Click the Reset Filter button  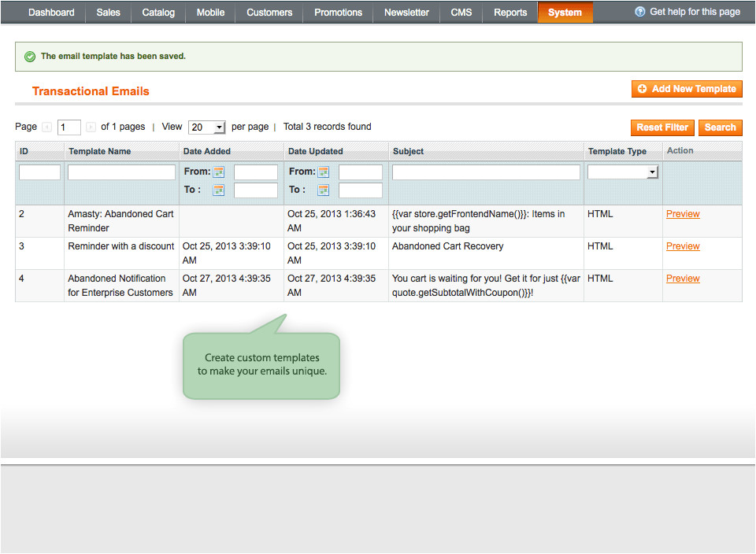662,127
